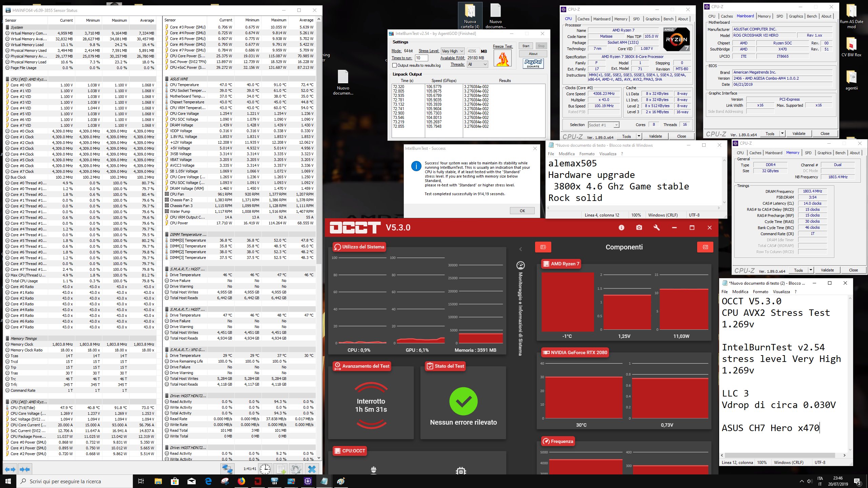The image size is (868, 488).
Task: Click the 'Times to run' input field
Action: click(421, 58)
